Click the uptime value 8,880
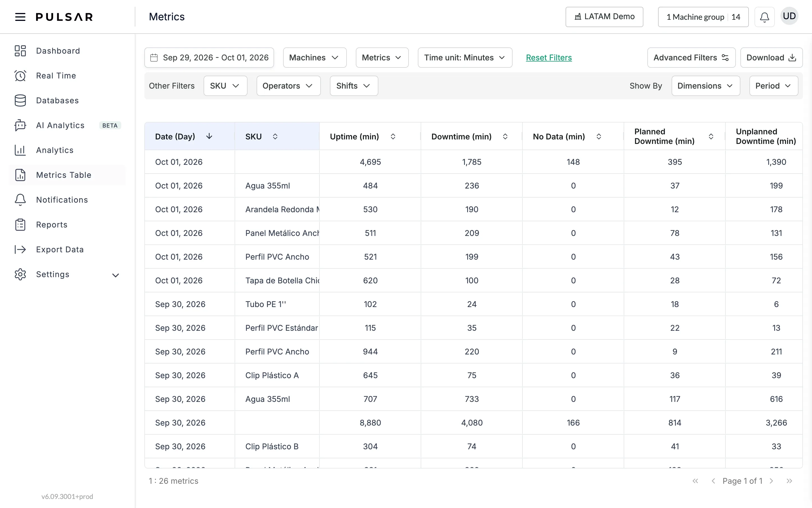The height and width of the screenshot is (508, 812). click(x=370, y=423)
